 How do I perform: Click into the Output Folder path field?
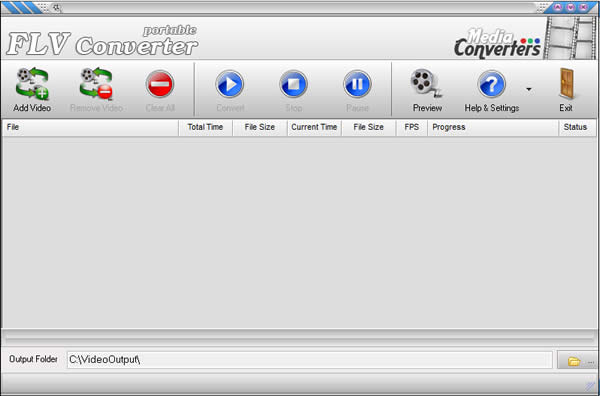pos(310,360)
